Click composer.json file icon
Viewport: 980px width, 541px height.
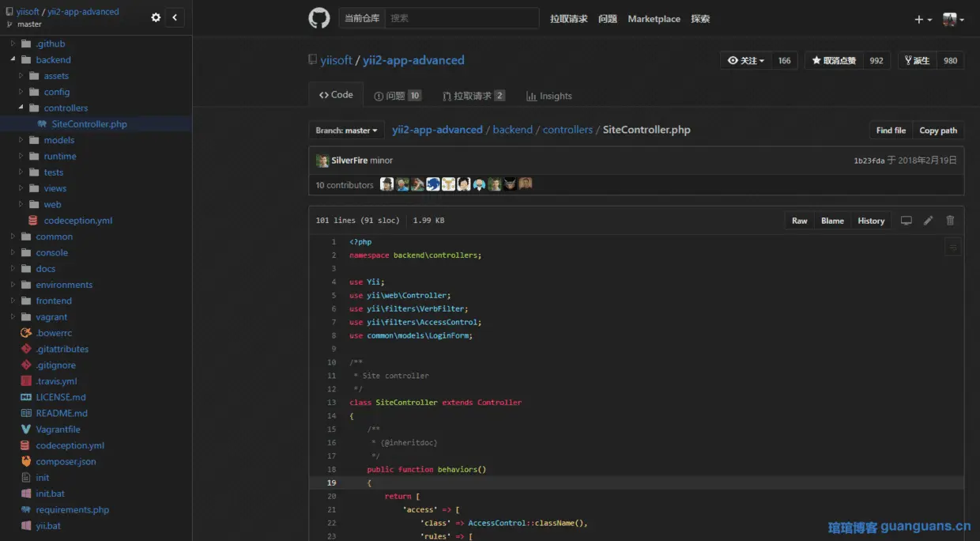[x=26, y=461]
